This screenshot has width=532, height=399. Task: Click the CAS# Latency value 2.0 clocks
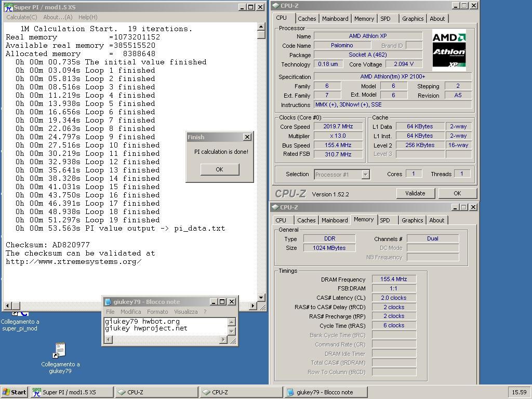(394, 298)
